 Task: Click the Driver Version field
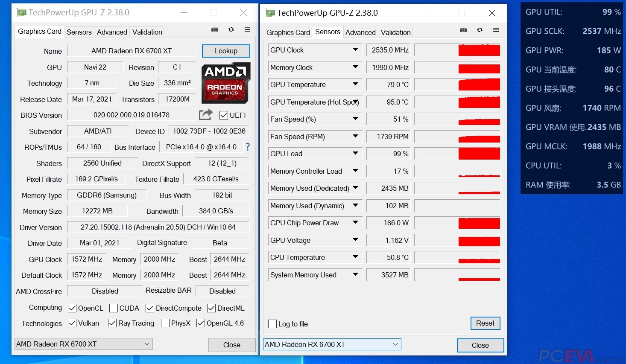(158, 227)
